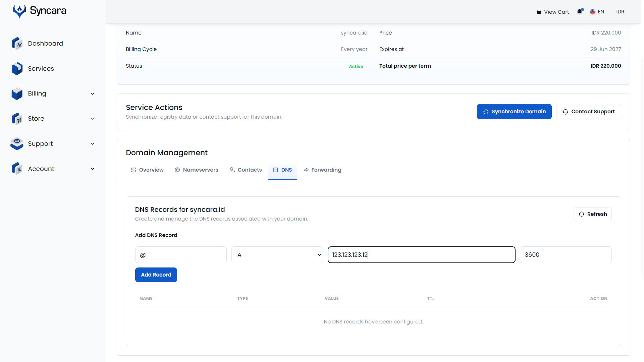Click the 'DNS Records for syncara.id' heading
Viewport: 644px width, 362px height.
[180, 210]
